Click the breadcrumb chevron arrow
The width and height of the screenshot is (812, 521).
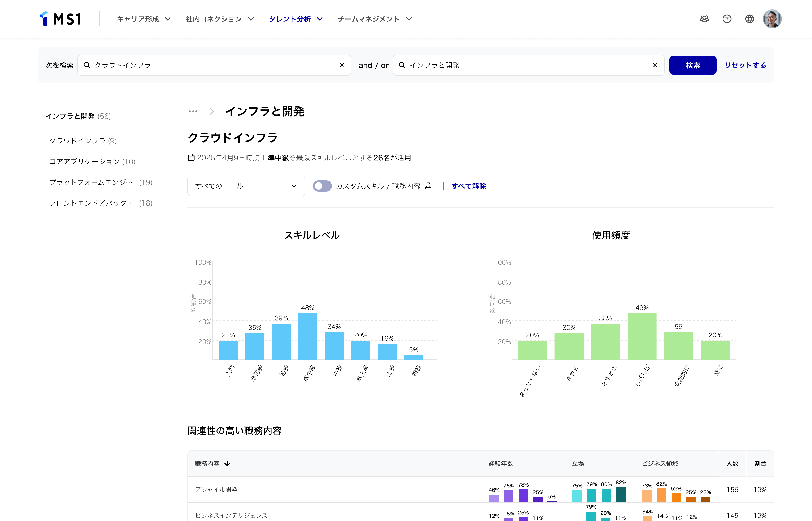(212, 111)
